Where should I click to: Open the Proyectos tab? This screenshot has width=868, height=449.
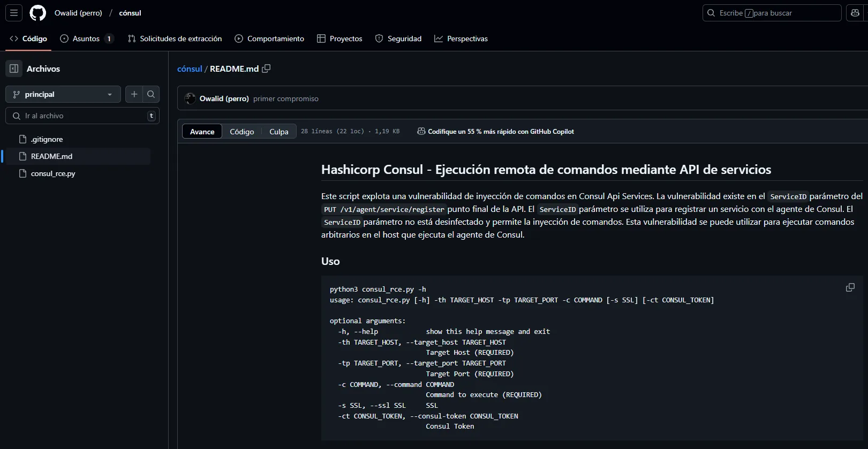339,39
